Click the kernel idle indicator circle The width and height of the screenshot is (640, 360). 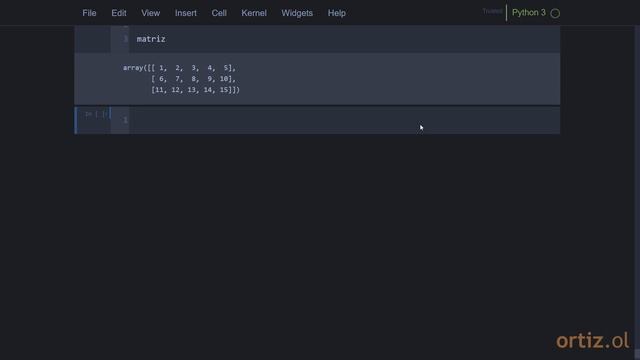tap(555, 13)
